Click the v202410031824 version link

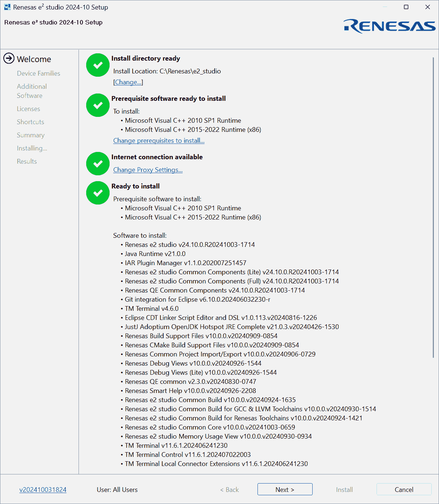click(43, 490)
